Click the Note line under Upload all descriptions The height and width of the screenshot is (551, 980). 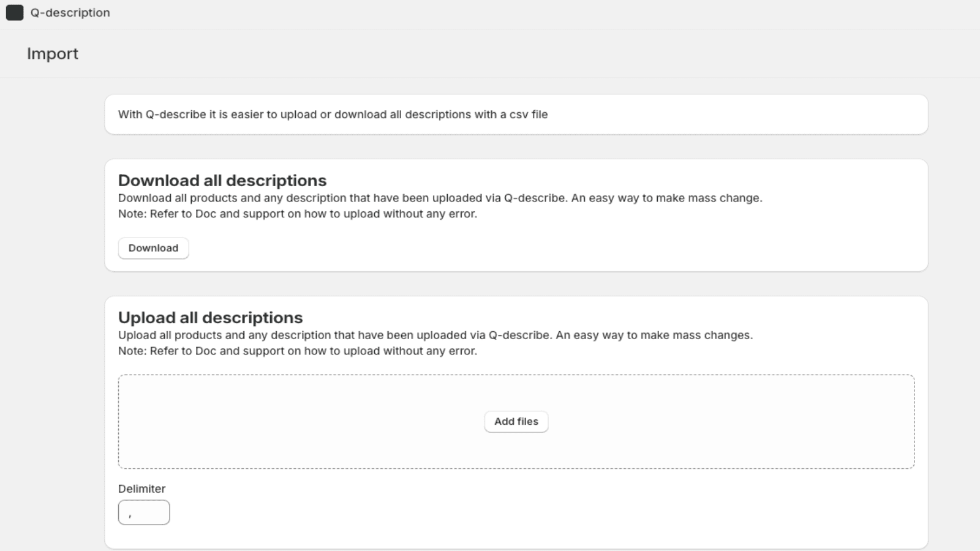[x=297, y=351]
